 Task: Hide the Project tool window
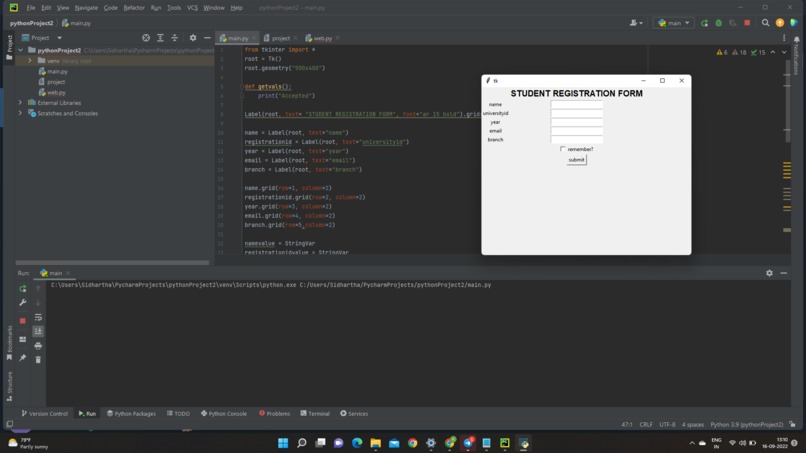207,38
